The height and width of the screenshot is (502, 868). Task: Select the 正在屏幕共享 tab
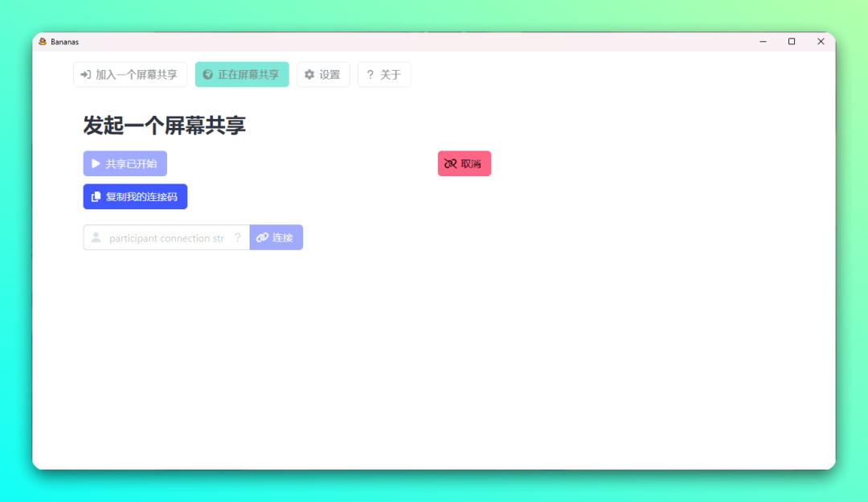point(242,75)
